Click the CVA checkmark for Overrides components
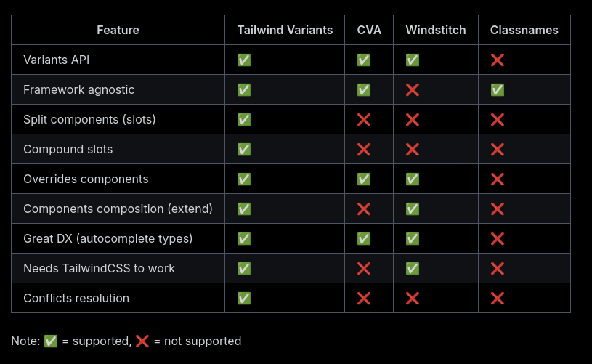592x364 pixels. tap(364, 179)
